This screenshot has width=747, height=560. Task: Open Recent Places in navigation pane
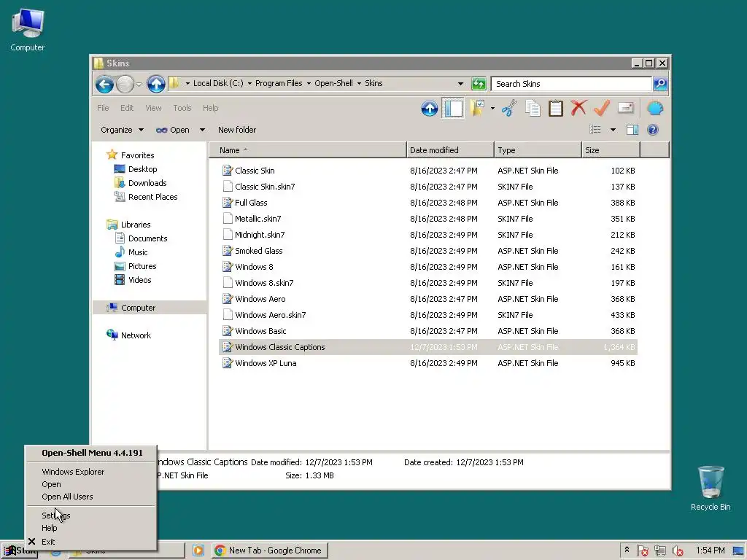[146, 197]
